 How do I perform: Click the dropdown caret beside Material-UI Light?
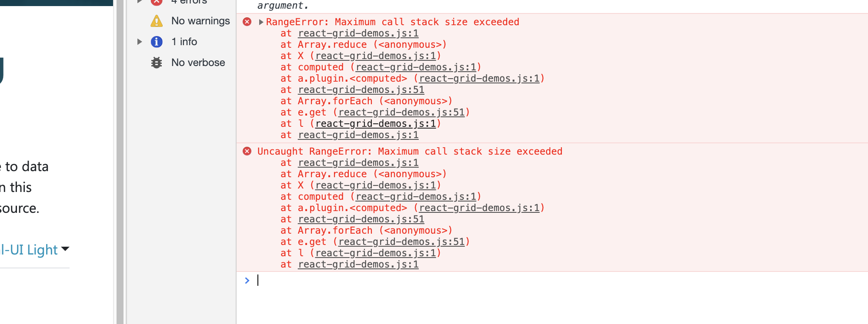coord(64,250)
